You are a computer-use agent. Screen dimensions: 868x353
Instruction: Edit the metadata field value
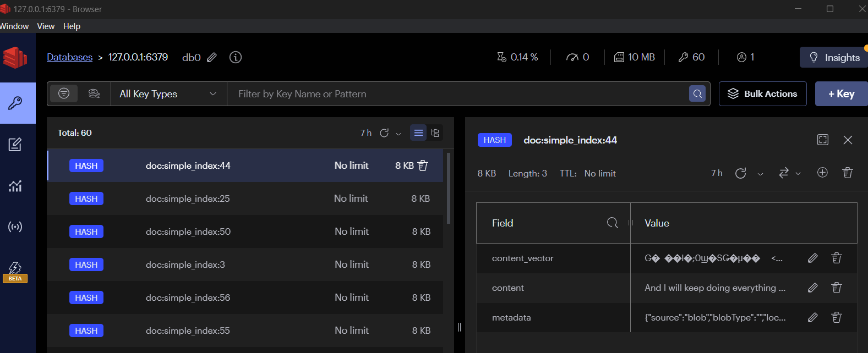click(x=812, y=318)
